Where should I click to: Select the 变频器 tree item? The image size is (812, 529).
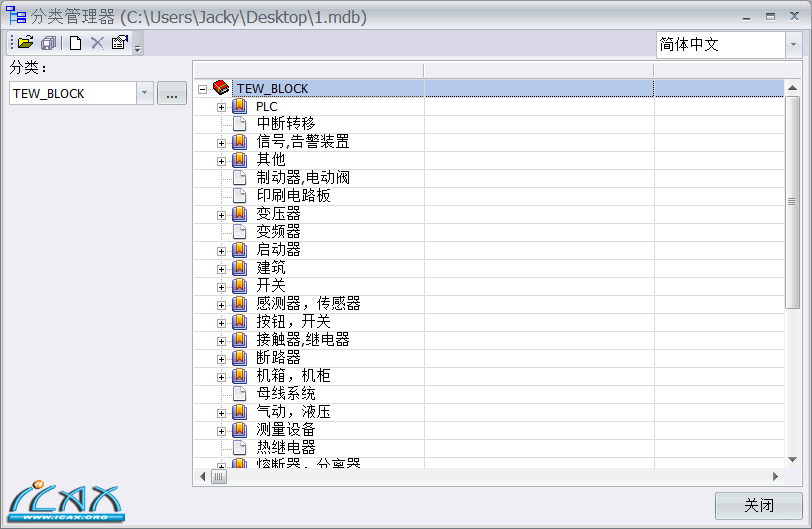[278, 232]
